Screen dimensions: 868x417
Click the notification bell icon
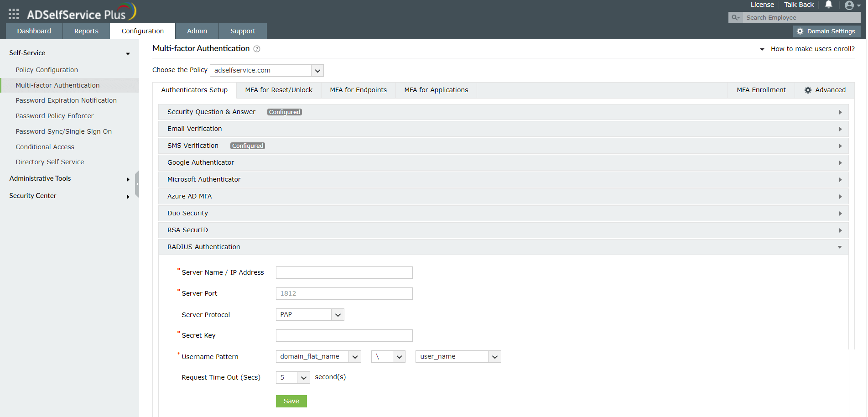click(829, 5)
